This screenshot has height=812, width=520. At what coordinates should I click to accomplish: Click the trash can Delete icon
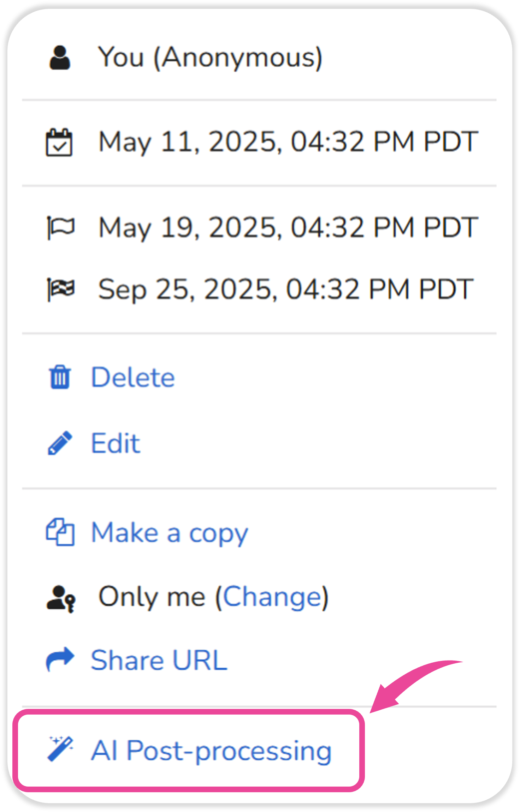[60, 377]
